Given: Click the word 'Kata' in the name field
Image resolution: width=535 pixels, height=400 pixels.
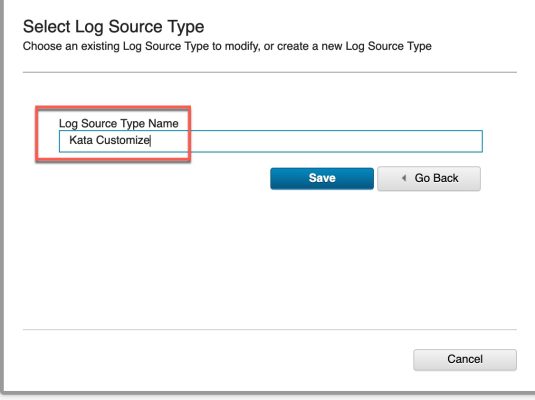Looking at the screenshot, I should (x=81, y=140).
